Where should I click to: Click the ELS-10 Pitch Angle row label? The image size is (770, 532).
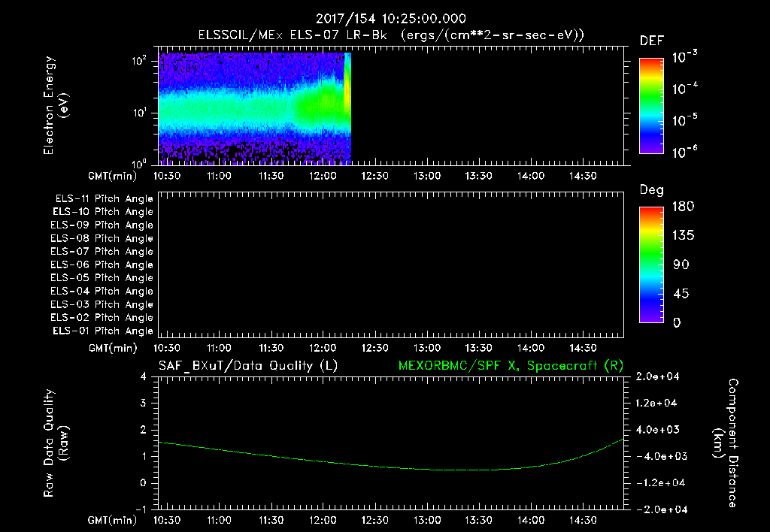103,212
